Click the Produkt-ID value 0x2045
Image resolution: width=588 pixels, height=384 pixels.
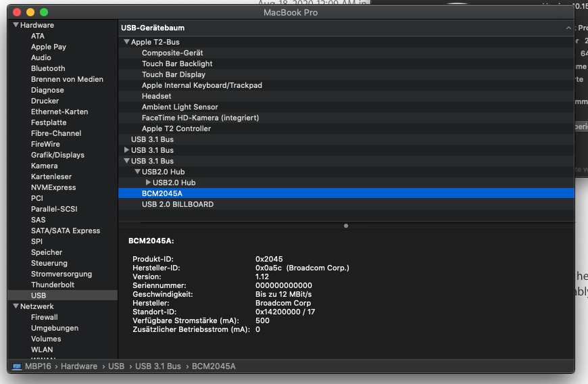(x=269, y=259)
